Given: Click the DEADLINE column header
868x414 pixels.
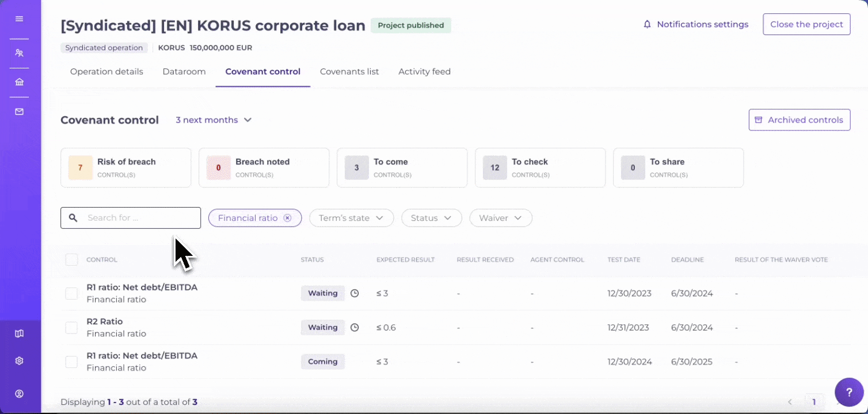Looking at the screenshot, I should pos(687,260).
